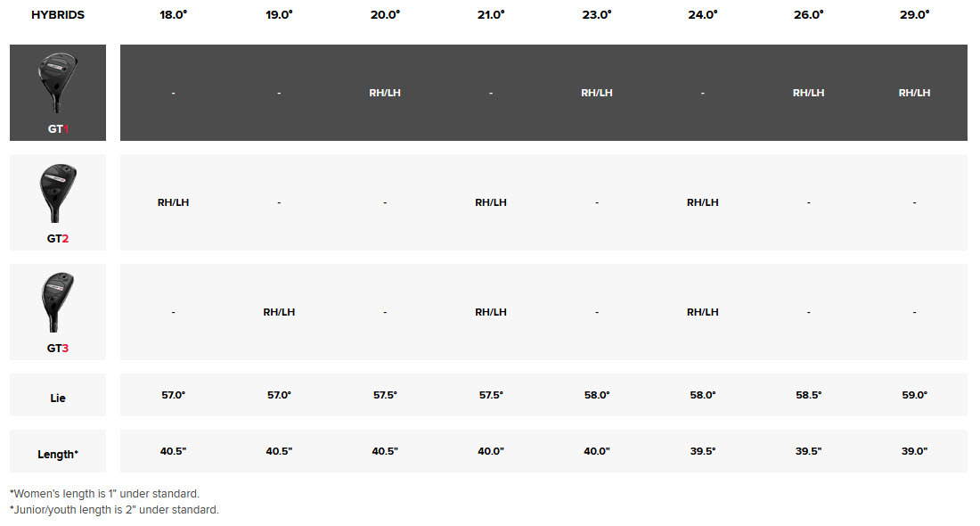The height and width of the screenshot is (526, 980).
Task: Select the GT3 model label
Action: pos(57,348)
